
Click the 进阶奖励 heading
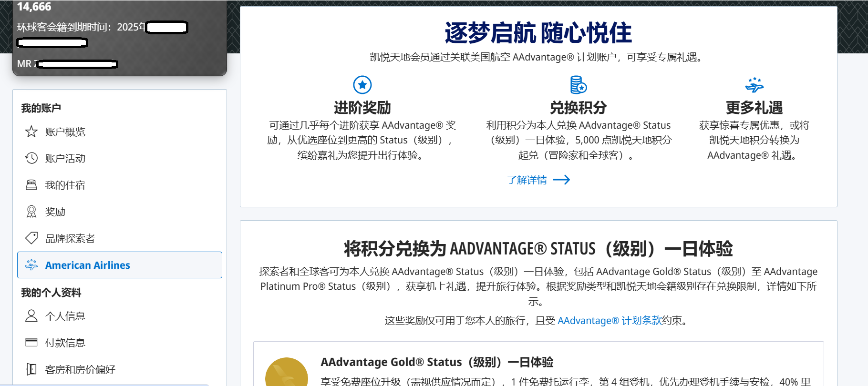point(362,108)
